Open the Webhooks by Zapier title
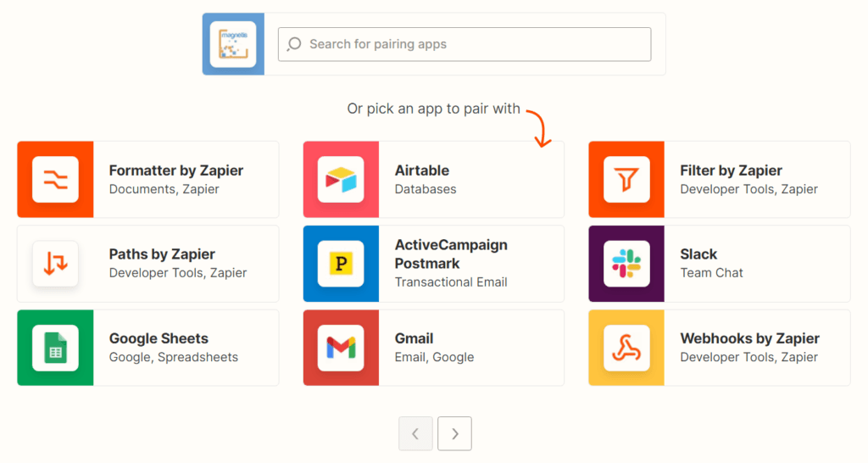868x463 pixels. point(750,338)
